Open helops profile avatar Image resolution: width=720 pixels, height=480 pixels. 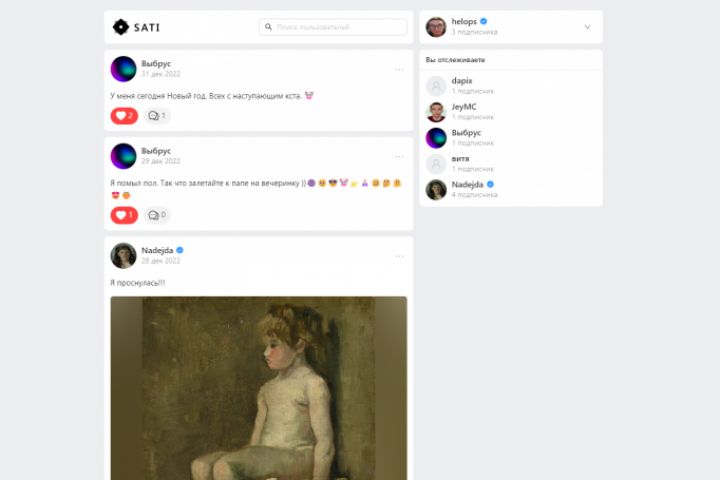click(x=436, y=27)
